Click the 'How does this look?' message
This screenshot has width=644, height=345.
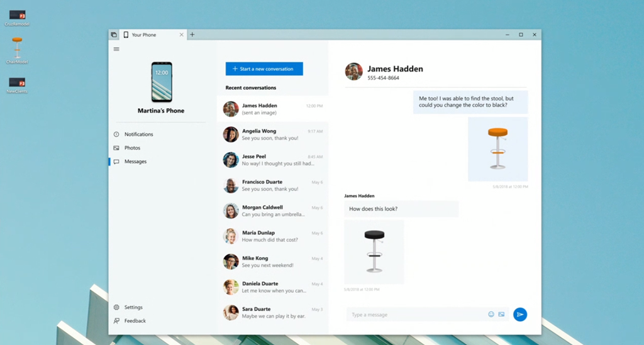(401, 209)
